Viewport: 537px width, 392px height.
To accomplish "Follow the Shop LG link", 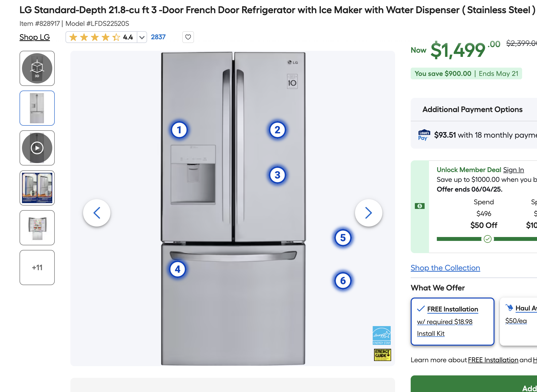I will tap(35, 37).
